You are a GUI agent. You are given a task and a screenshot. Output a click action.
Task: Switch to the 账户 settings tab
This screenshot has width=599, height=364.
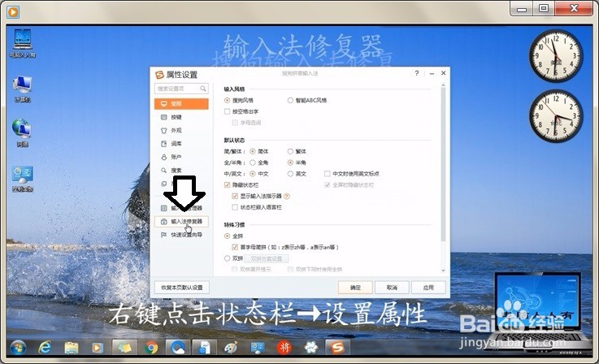coord(181,157)
